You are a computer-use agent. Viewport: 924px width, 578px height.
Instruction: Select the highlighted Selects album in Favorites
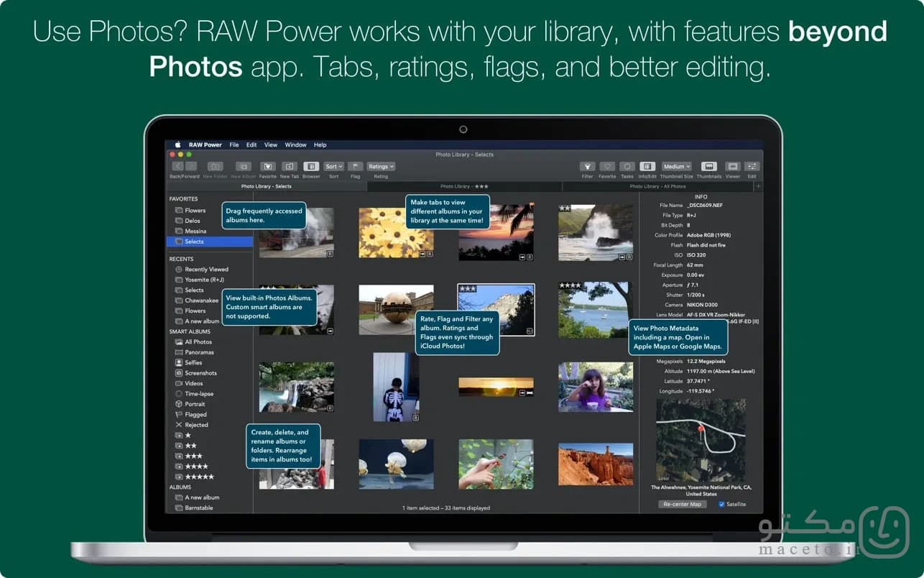pos(210,242)
